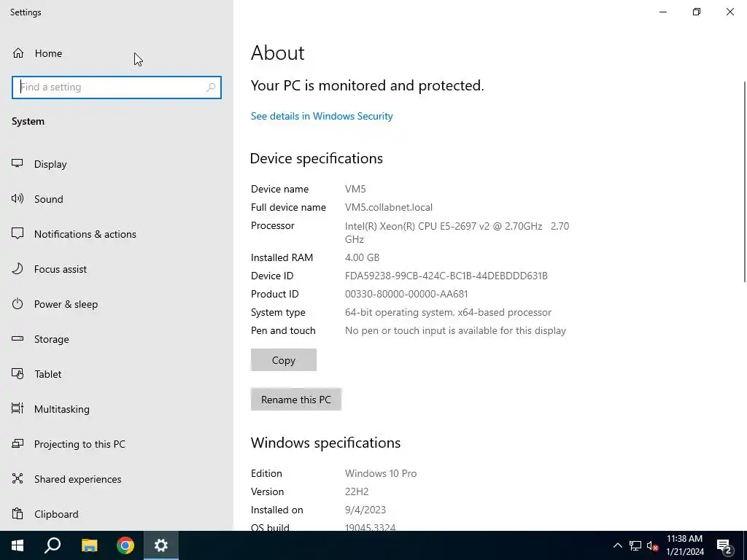The image size is (747, 560).
Task: Open Shared experiences icon
Action: point(18,478)
